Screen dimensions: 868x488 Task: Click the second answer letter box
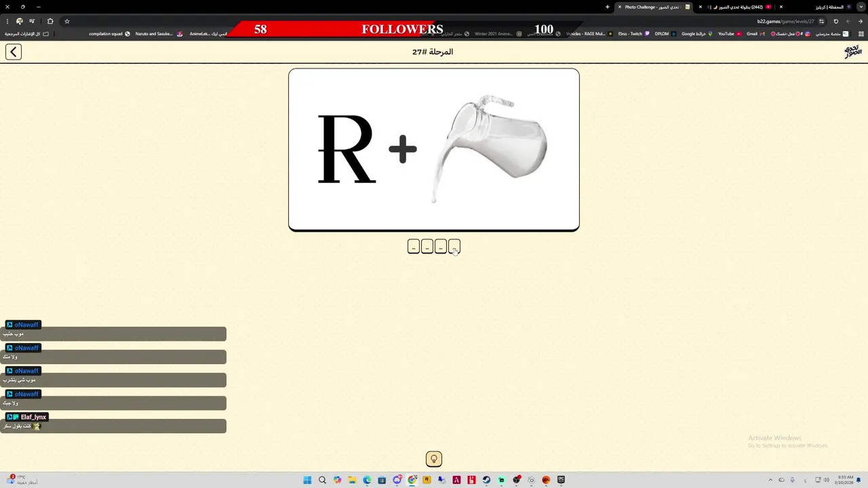tap(427, 247)
